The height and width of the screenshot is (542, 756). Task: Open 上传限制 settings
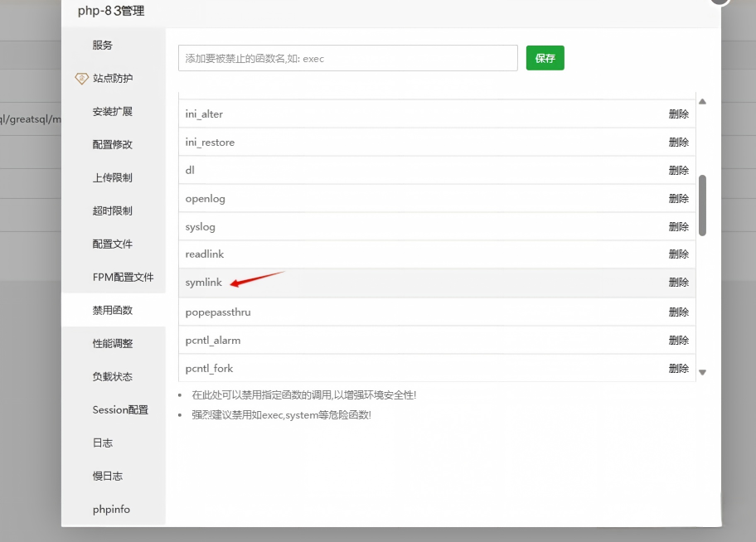click(113, 178)
